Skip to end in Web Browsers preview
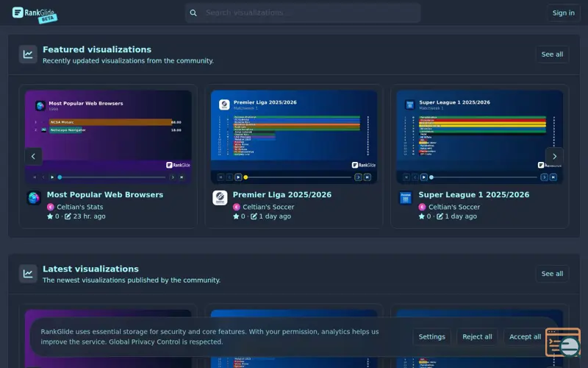 (182, 177)
